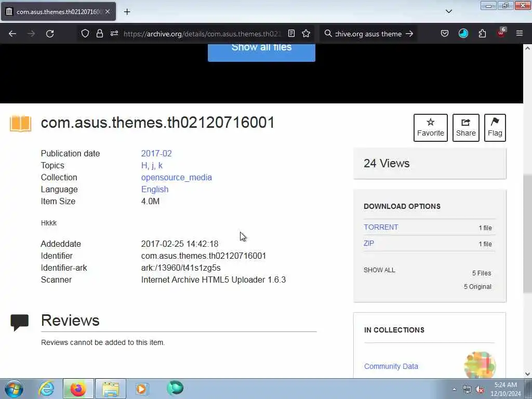Viewport: 532px width, 399px height.
Task: Open the Windows Start button
Action: click(14, 389)
